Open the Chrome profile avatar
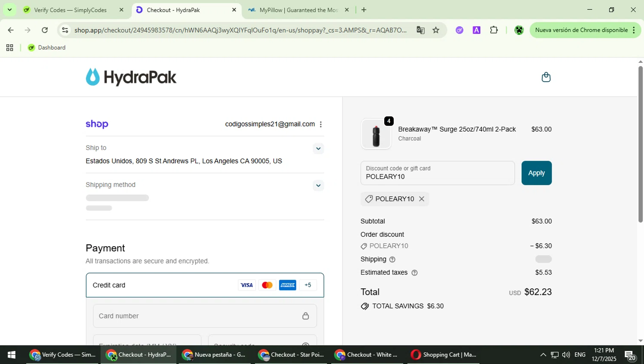This screenshot has width=644, height=364. (519, 30)
